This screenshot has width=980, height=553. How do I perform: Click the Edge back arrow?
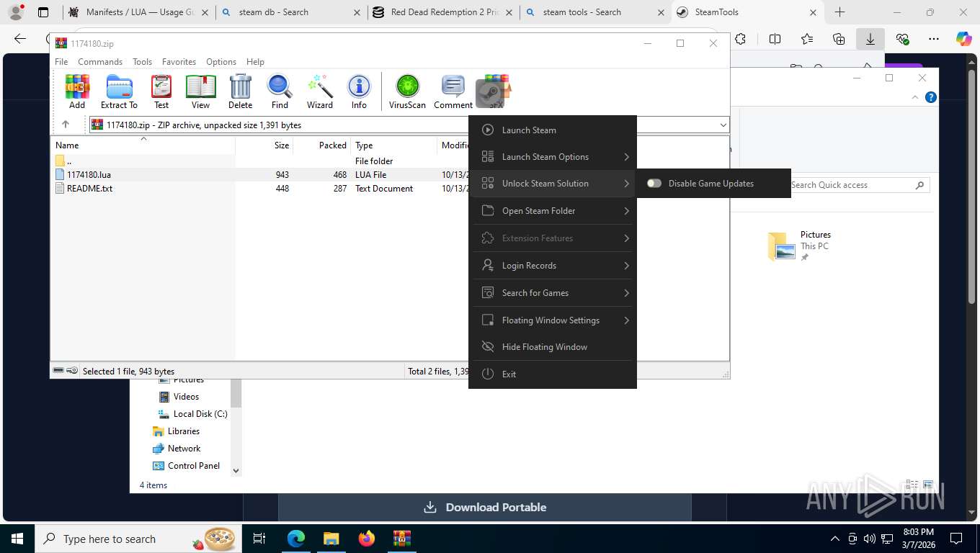pos(20,39)
